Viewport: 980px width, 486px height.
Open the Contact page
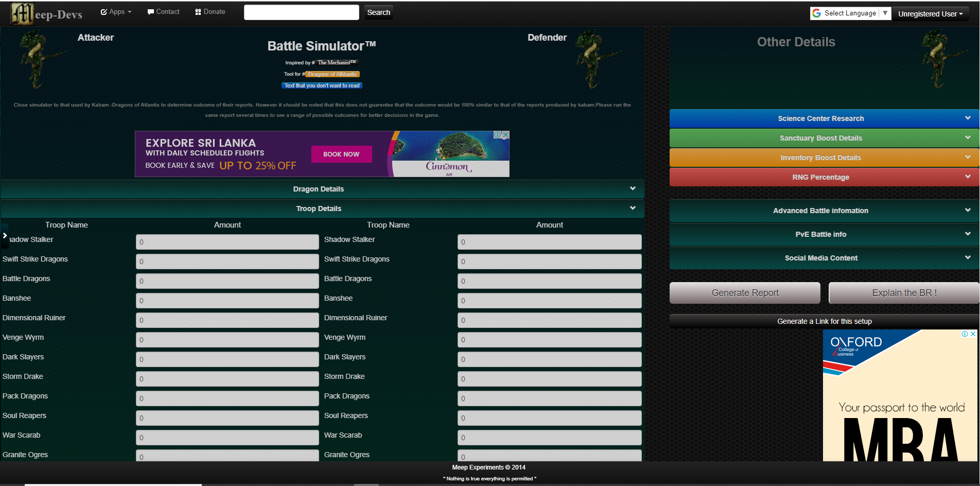coord(163,12)
